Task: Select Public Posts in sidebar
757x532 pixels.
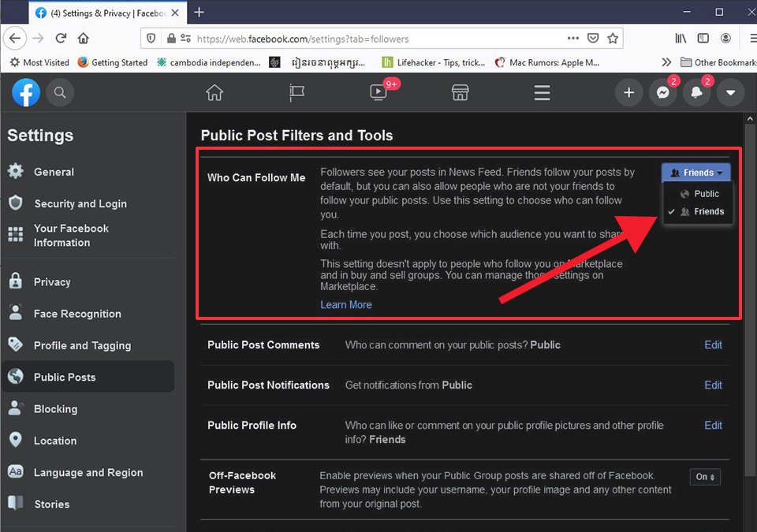Action: (x=88, y=377)
